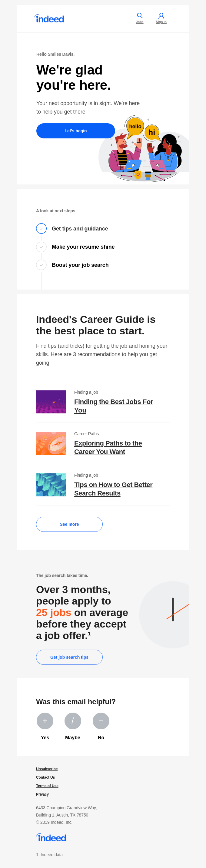This screenshot has width=206, height=868.
Task: Click the Jobs search magnifier icon
Action: coord(140,15)
